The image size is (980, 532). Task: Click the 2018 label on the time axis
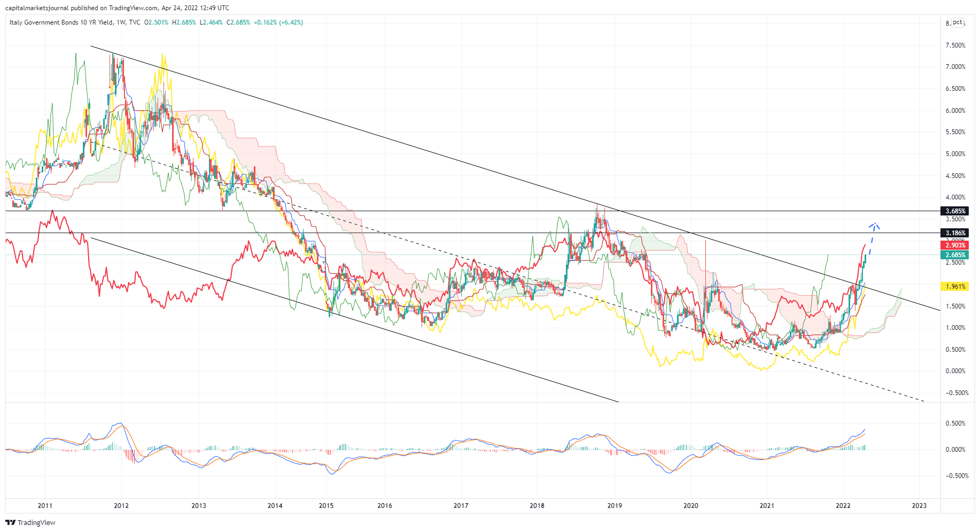click(537, 506)
